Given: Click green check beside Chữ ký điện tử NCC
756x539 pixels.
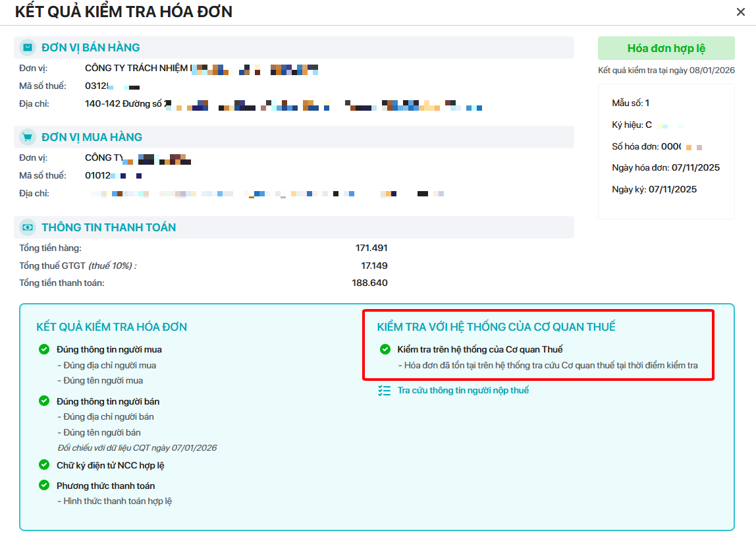Looking at the screenshot, I should click(x=44, y=465).
